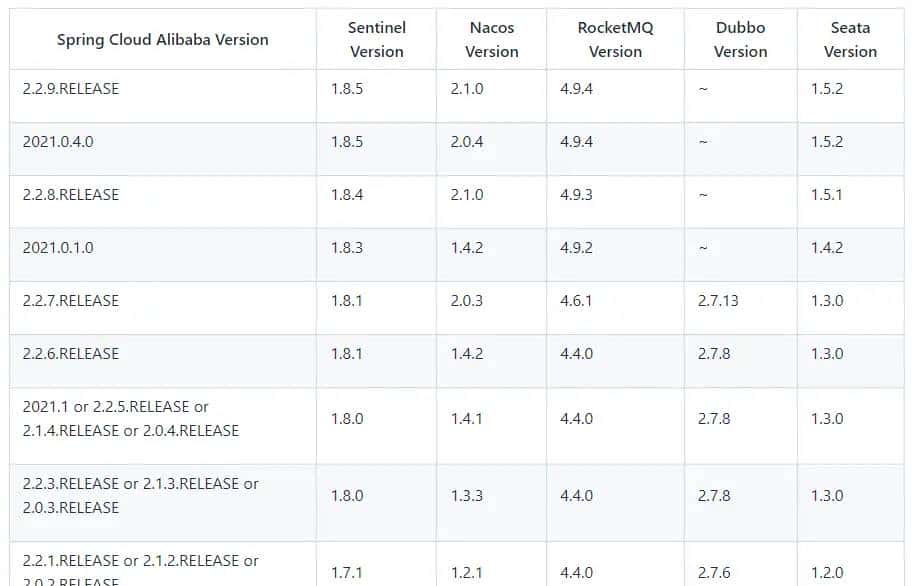Image resolution: width=912 pixels, height=586 pixels.
Task: Select Seata value 1.5.1
Action: click(827, 195)
